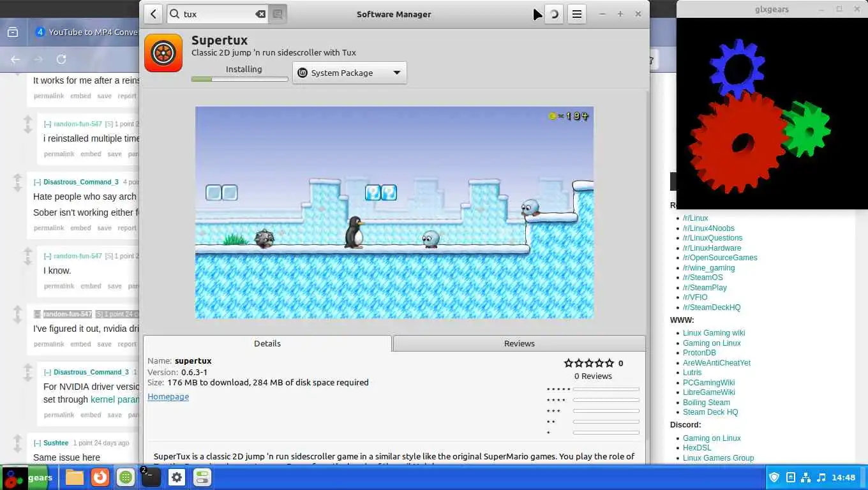This screenshot has width=868, height=490.
Task: Switch to the Details tab
Action: point(267,343)
